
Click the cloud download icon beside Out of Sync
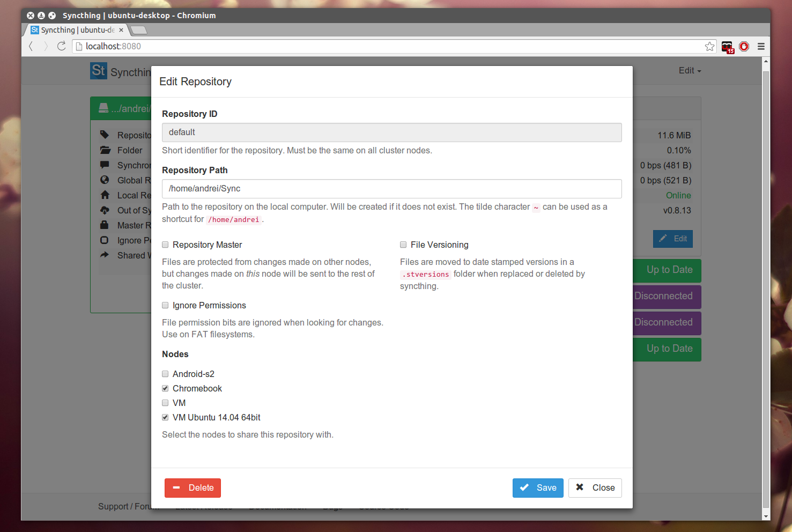coord(105,210)
